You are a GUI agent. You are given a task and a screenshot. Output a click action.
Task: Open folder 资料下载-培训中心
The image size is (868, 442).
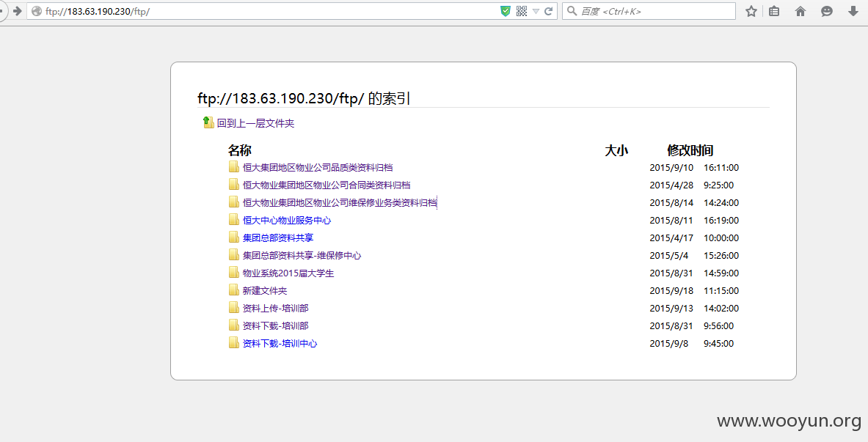[x=280, y=344]
